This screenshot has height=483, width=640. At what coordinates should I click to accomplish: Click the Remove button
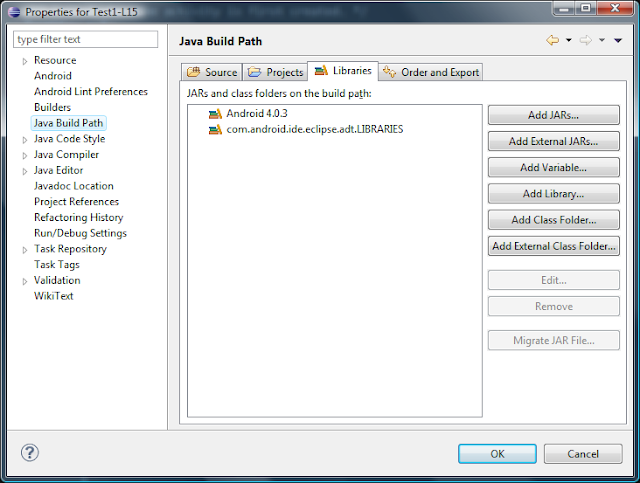(x=553, y=306)
